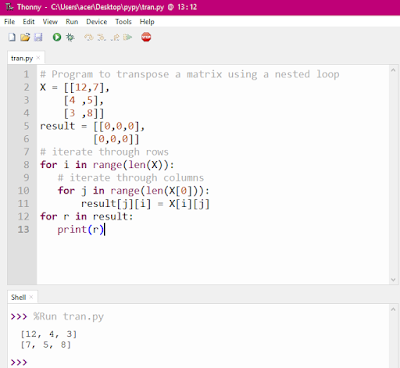Save the file with floppy disk icon
Viewport: 400px width, 368px height.
coord(38,37)
